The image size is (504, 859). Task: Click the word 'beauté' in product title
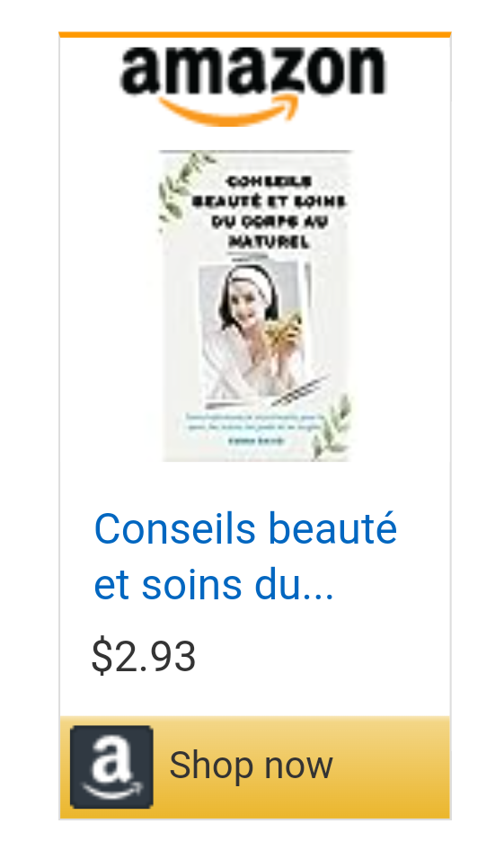(332, 529)
